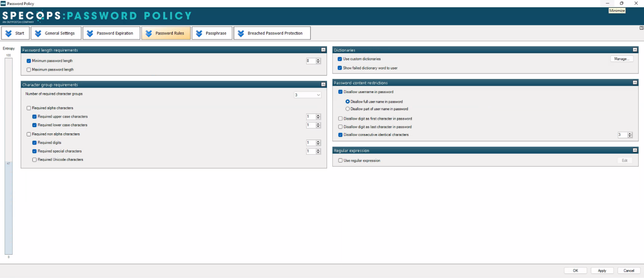This screenshot has width=644, height=278.
Task: Increase the minimum password length value
Action: coord(318,59)
